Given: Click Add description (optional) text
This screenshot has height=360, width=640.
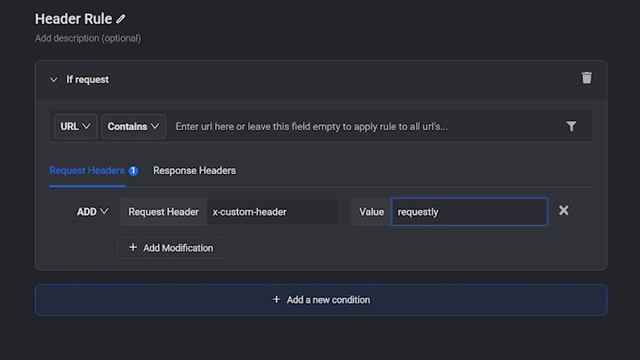Looking at the screenshot, I should pos(88,38).
